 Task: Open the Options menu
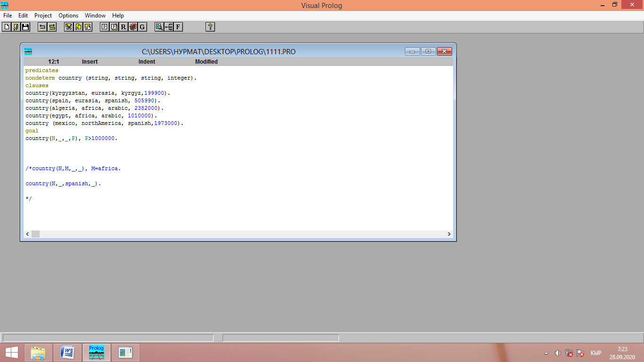(x=68, y=16)
